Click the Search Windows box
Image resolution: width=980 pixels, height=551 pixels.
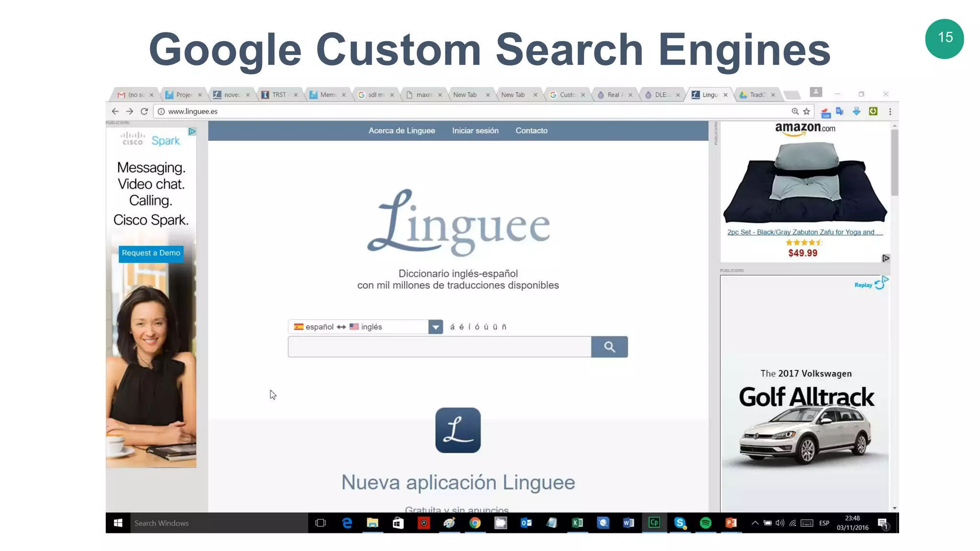(219, 523)
